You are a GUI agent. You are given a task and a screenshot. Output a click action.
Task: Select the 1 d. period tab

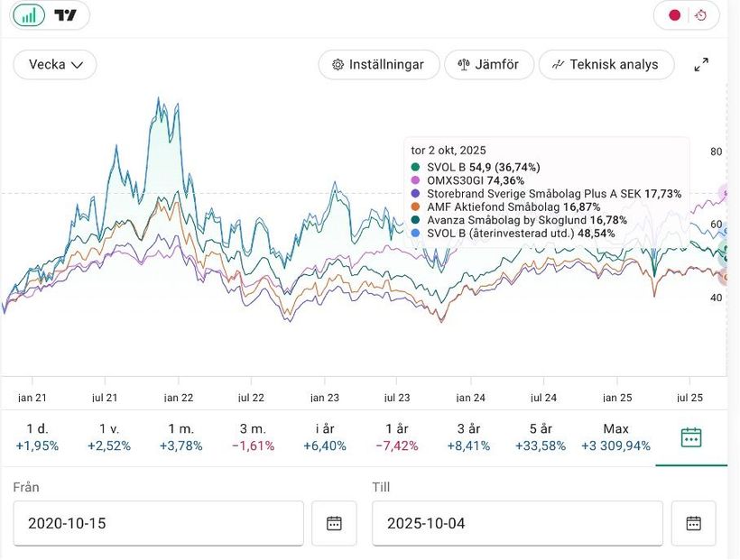[37, 437]
